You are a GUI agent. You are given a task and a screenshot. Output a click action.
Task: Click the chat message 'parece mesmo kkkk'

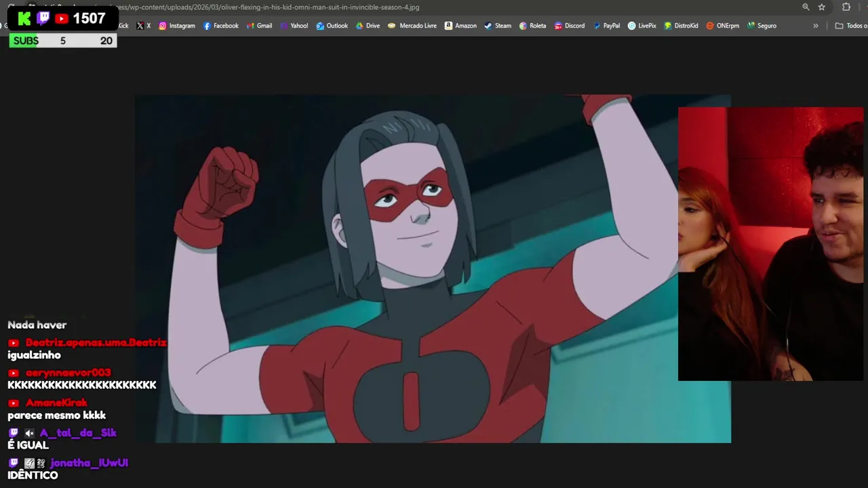pos(56,415)
